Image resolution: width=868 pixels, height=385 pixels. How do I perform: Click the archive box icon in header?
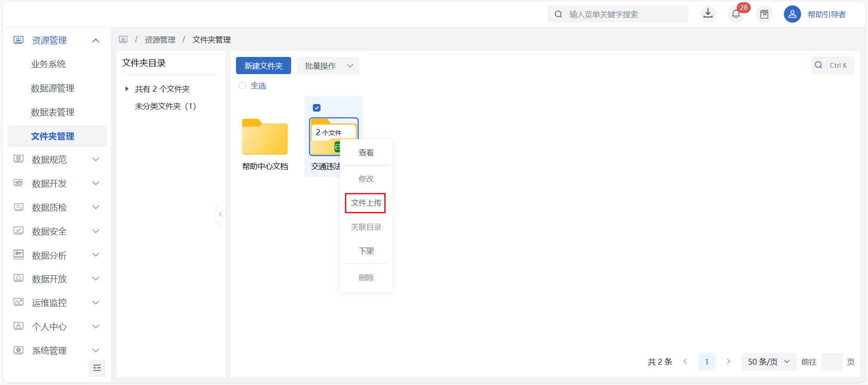pyautogui.click(x=764, y=14)
